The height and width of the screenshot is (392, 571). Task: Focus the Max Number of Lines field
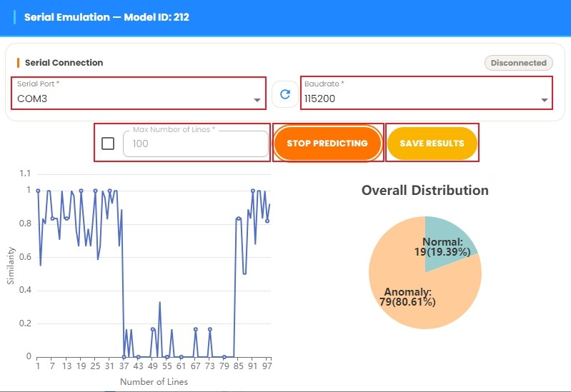(196, 144)
